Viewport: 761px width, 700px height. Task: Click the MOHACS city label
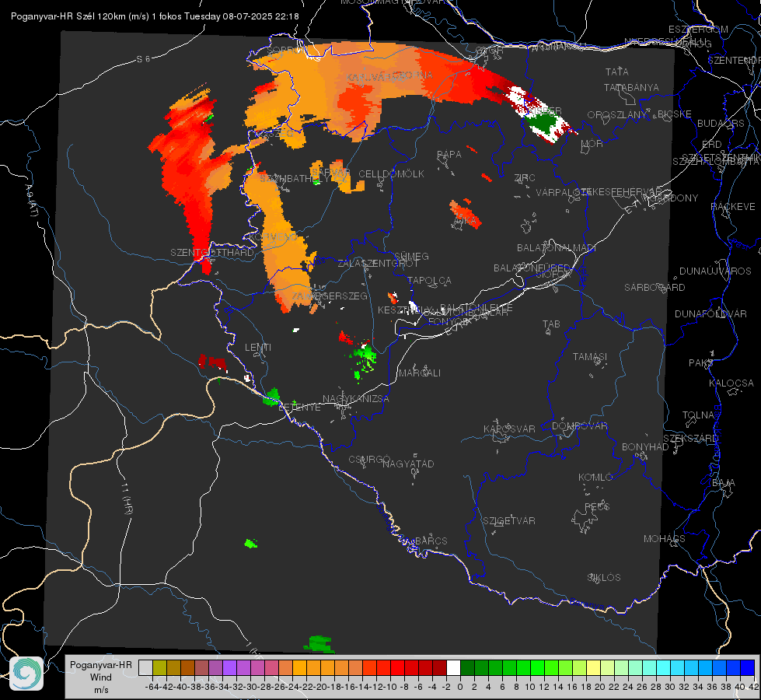pos(665,539)
